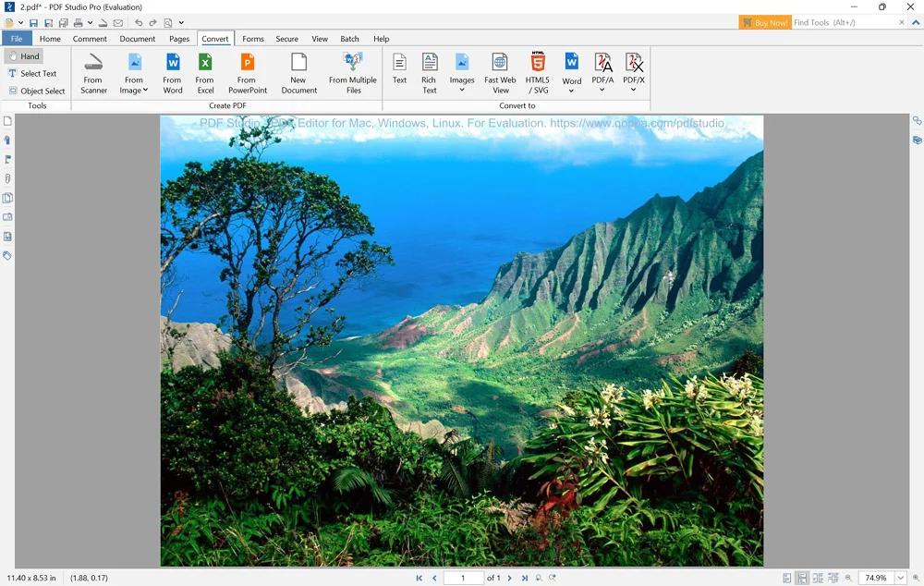924x586 pixels.
Task: Click the page number input field
Action: (x=463, y=578)
